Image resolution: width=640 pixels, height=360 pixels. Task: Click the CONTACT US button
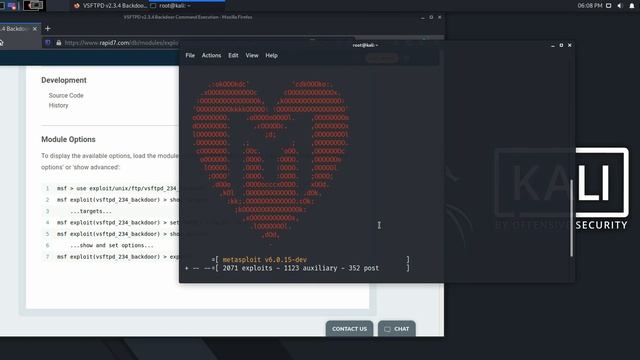pyautogui.click(x=349, y=329)
